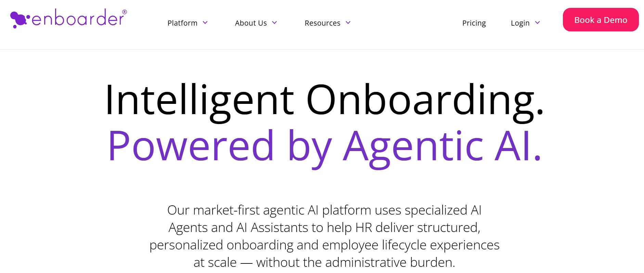The height and width of the screenshot is (273, 644).
Task: Click the "without the administrative burden" text
Action: coord(356,262)
